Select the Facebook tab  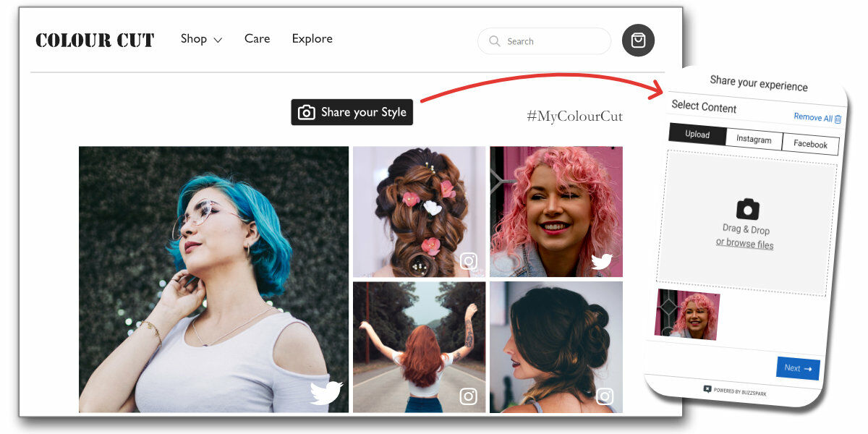pyautogui.click(x=810, y=144)
